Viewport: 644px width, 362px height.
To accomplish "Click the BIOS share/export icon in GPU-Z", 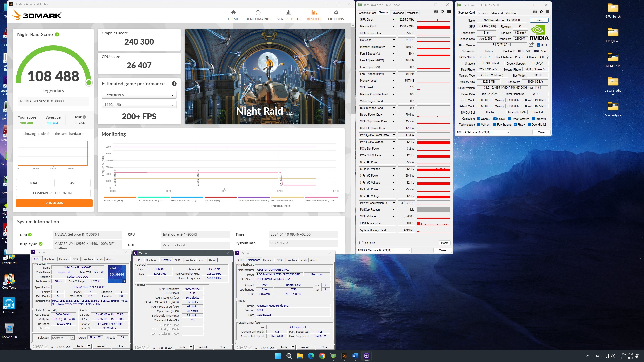I will (x=531, y=45).
